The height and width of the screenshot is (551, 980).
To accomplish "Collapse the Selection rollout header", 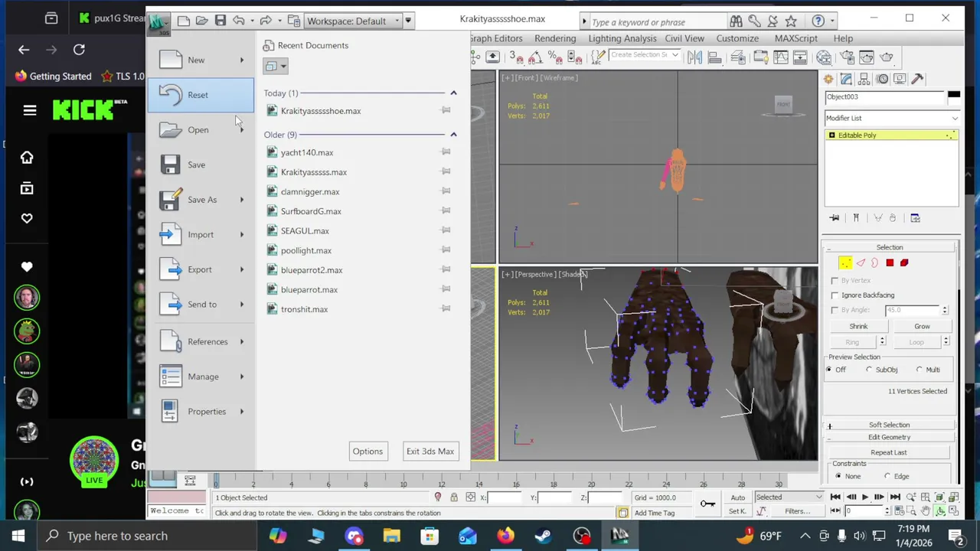I will (x=890, y=247).
